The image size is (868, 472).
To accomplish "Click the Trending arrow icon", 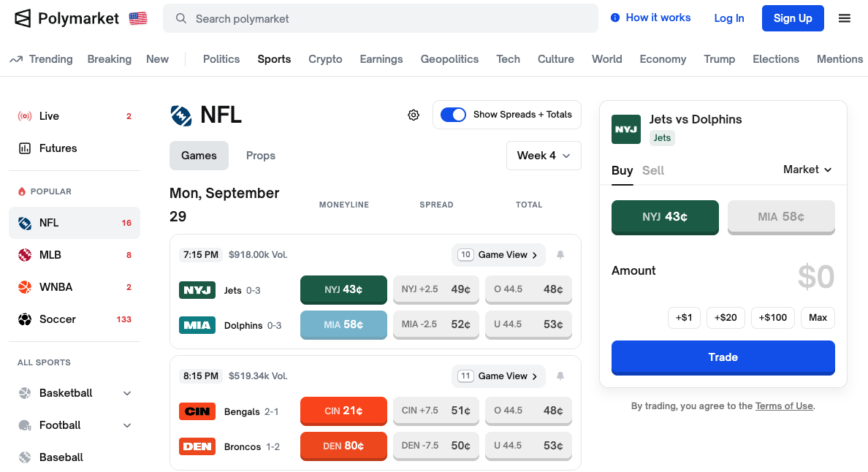I will 16,59.
